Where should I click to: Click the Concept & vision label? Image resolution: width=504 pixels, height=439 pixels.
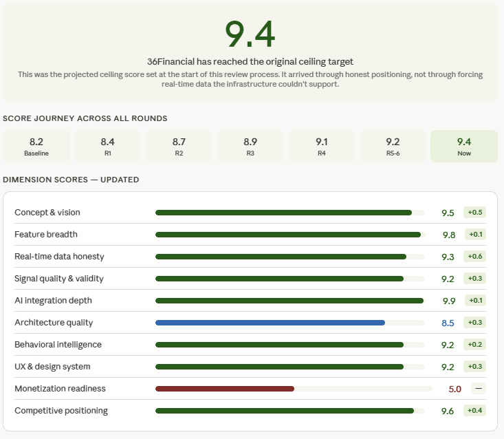coord(47,213)
